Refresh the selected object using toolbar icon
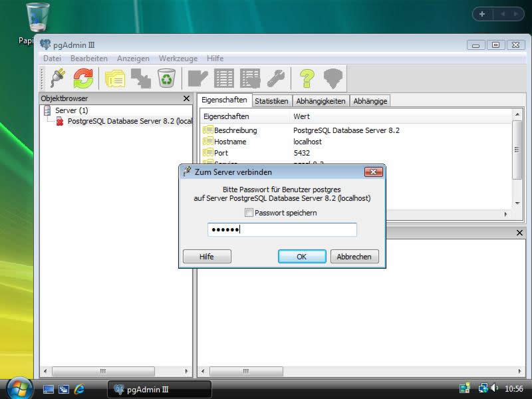 pos(83,78)
